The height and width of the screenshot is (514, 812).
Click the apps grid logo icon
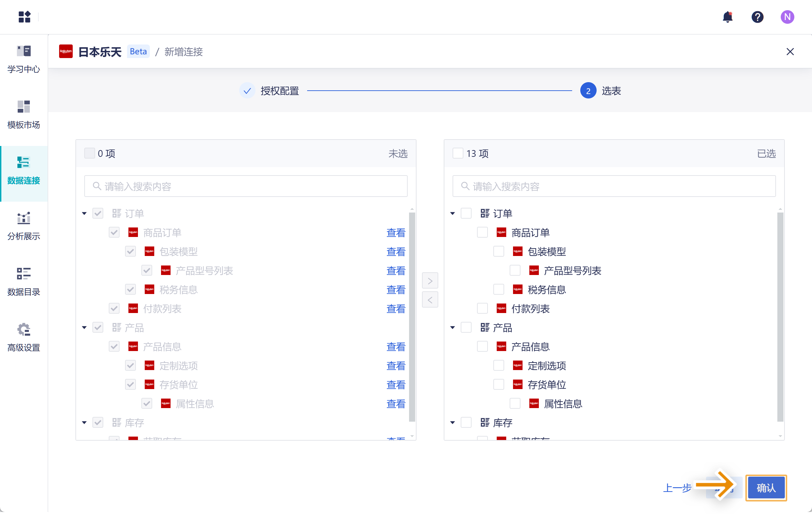pos(24,17)
